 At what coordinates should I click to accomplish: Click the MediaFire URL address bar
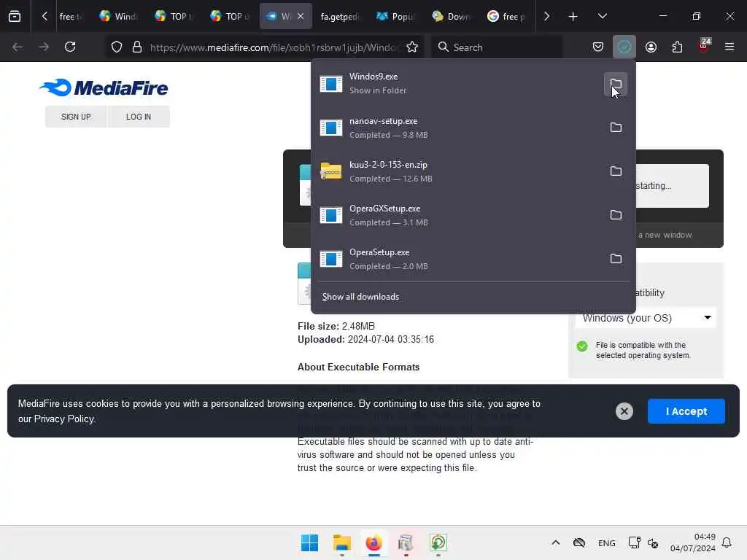pos(273,47)
